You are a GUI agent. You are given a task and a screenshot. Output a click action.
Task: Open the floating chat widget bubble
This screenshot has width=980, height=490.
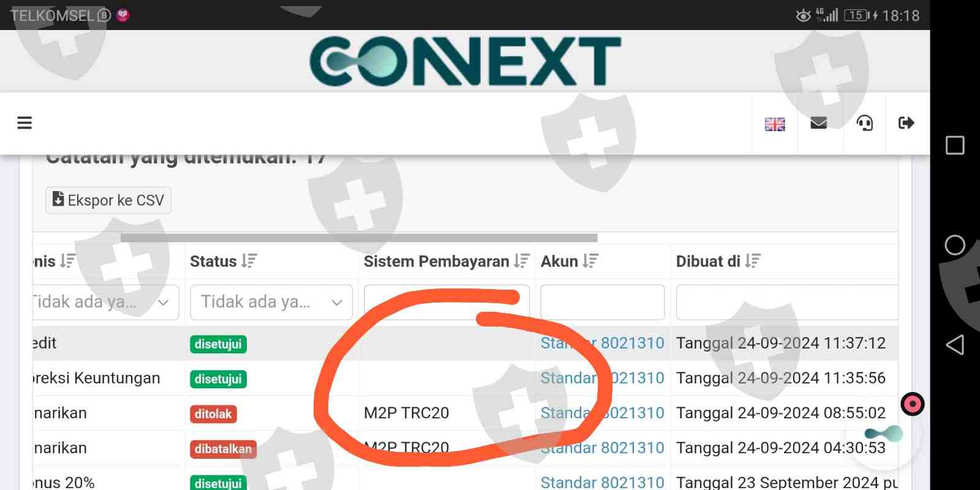[x=884, y=434]
